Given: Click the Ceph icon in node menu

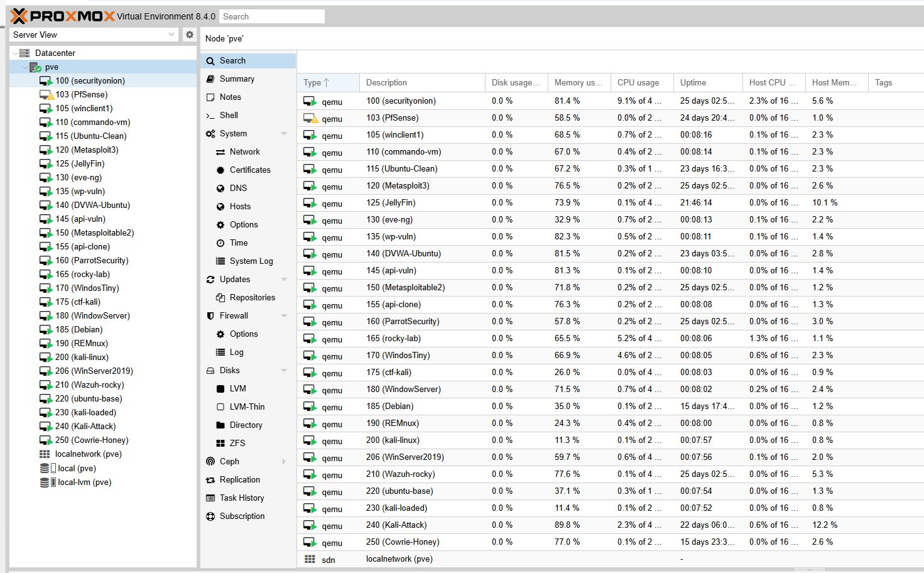Looking at the screenshot, I should (x=210, y=462).
